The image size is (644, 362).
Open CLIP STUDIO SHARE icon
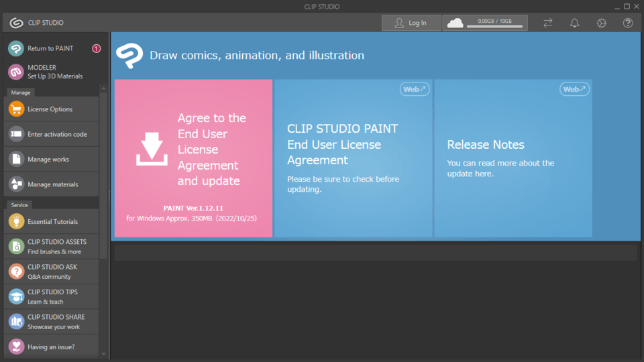click(16, 322)
